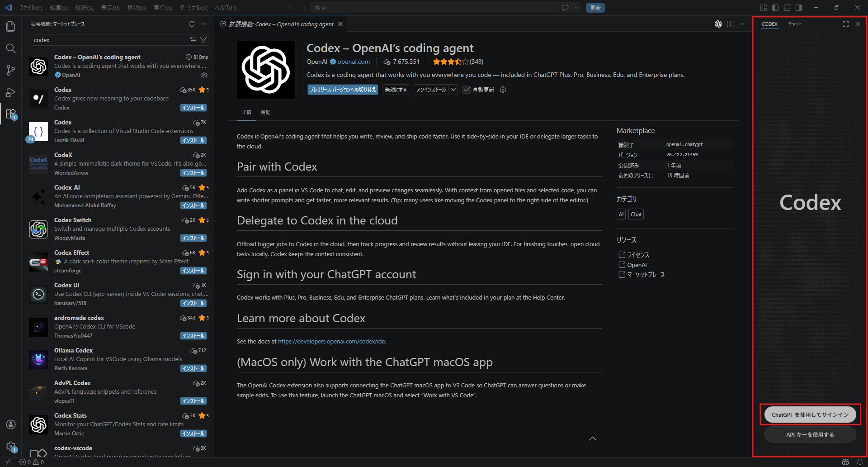The image size is (868, 467).
Task: Open the Marketplace panel more actions menu
Action: tap(203, 24)
